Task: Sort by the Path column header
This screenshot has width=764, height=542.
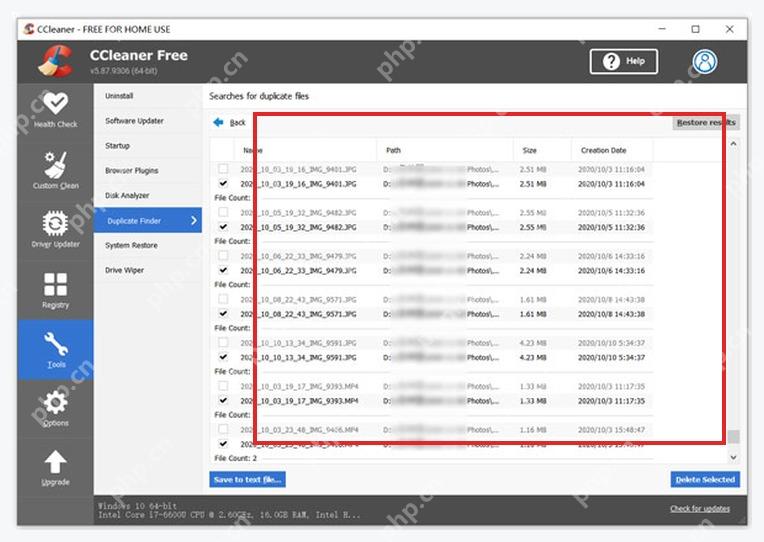Action: 445,150
